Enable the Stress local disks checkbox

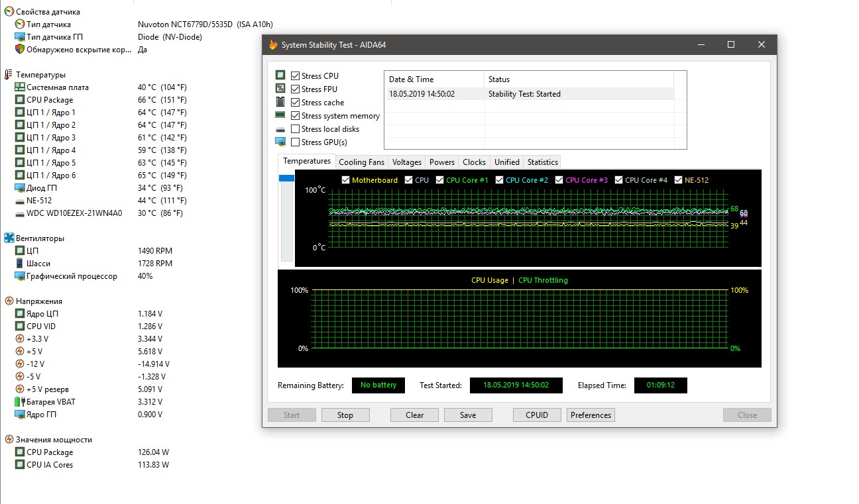[295, 128]
